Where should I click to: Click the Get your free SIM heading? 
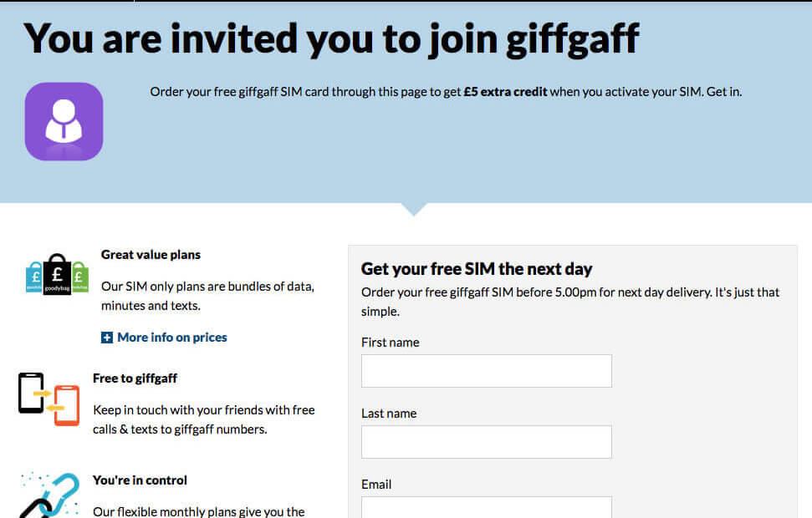(477, 269)
